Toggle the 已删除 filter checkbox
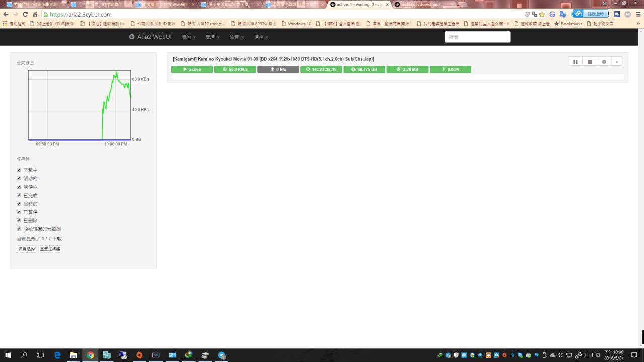This screenshot has width=644, height=362. 19,220
